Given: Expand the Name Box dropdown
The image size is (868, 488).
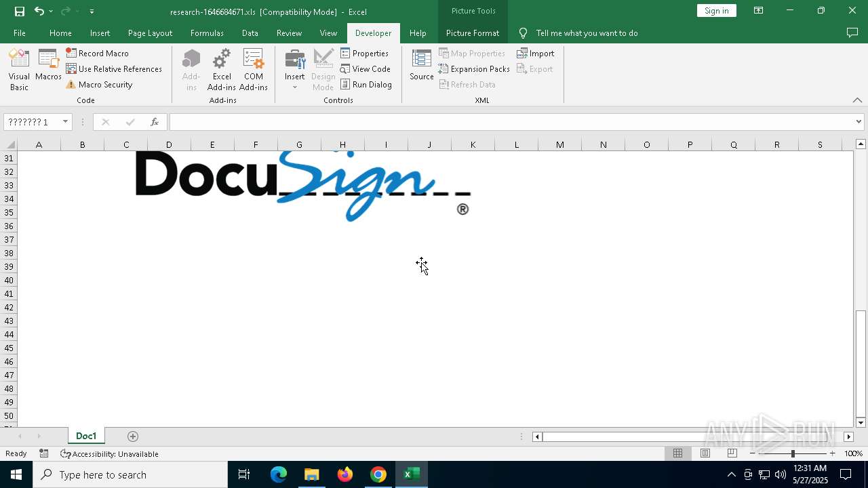Looking at the screenshot, I should tap(66, 122).
